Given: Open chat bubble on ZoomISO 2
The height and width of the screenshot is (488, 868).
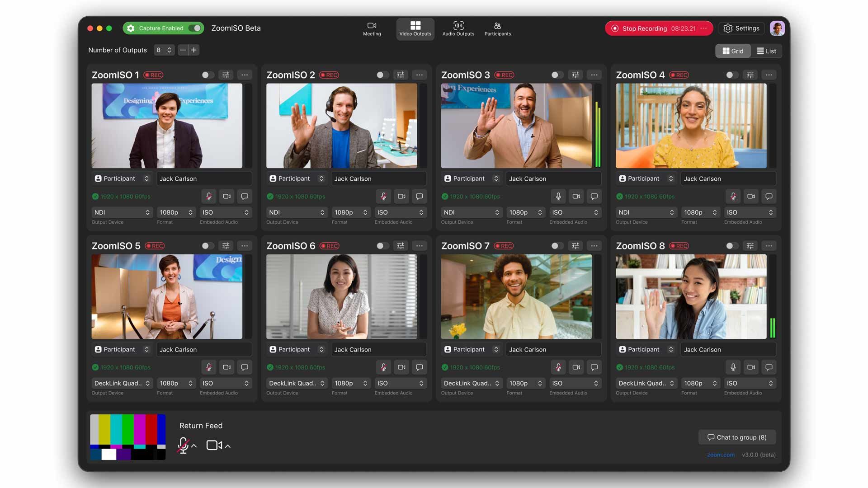Looking at the screenshot, I should pos(420,197).
